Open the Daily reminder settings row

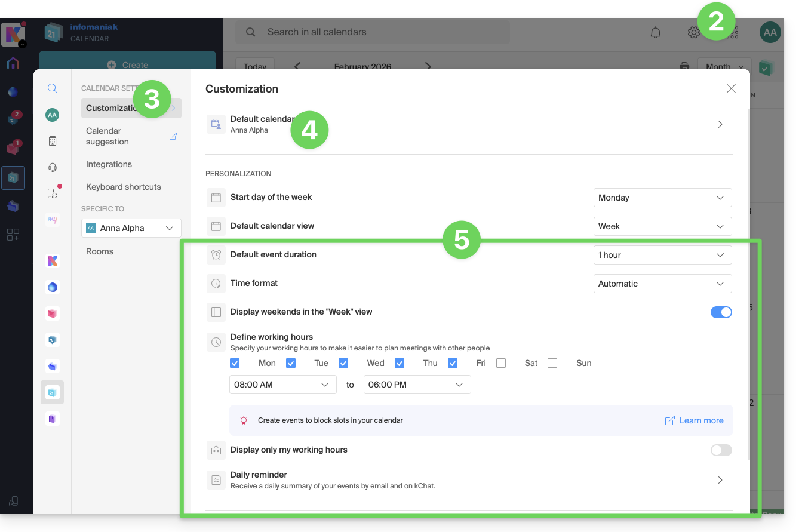(469, 480)
